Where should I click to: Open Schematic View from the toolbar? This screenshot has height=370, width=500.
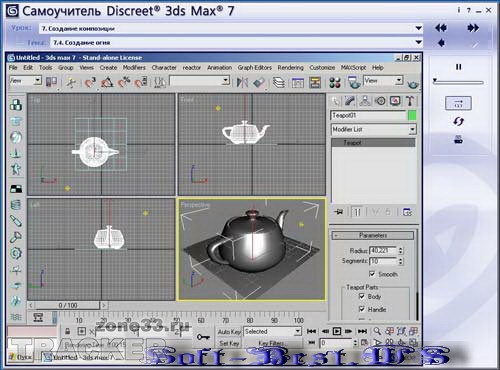315,82
